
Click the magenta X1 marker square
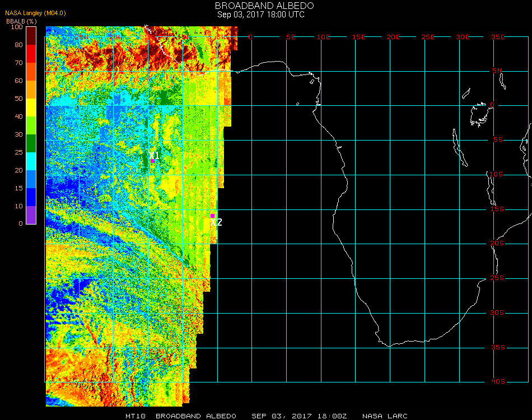(152, 161)
